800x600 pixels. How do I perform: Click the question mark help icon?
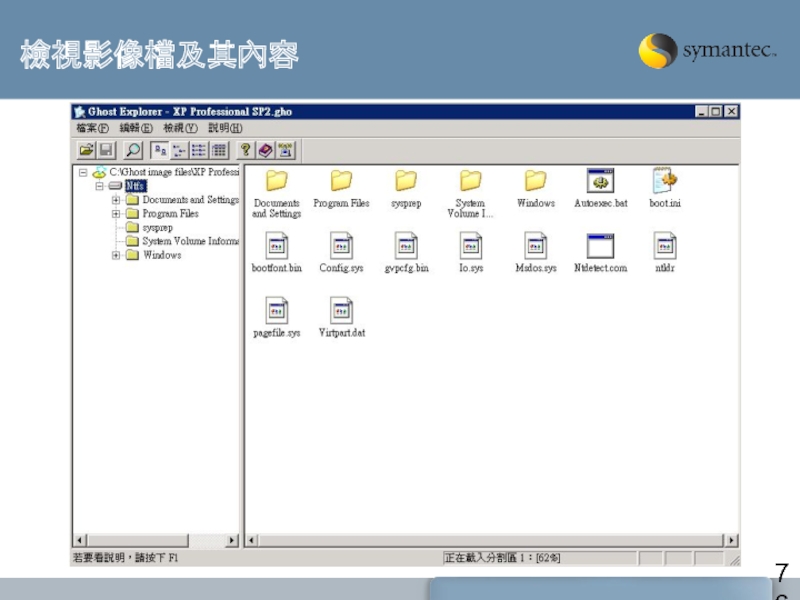[x=245, y=150]
